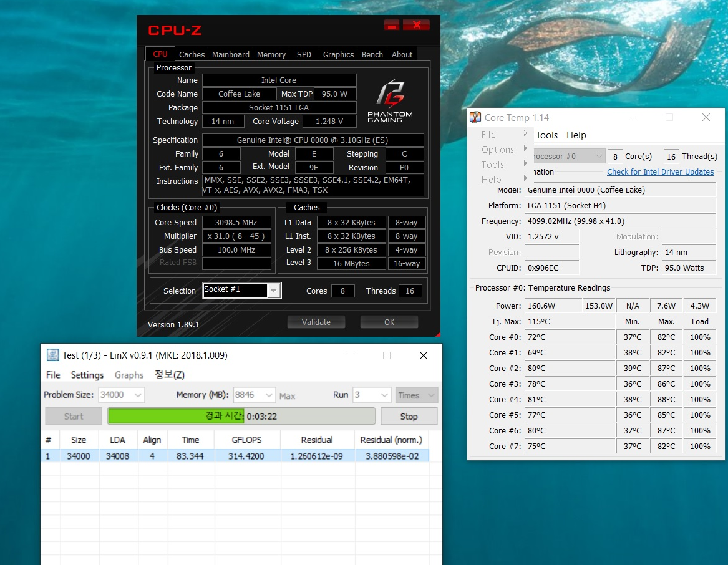The image size is (728, 565).
Task: Close the LinX window
Action: pyautogui.click(x=423, y=355)
